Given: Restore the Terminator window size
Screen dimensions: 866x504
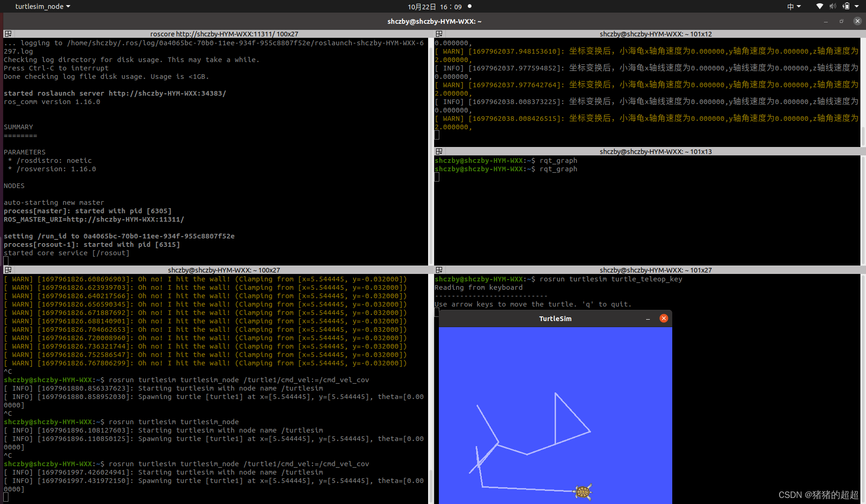Looking at the screenshot, I should pyautogui.click(x=842, y=21).
